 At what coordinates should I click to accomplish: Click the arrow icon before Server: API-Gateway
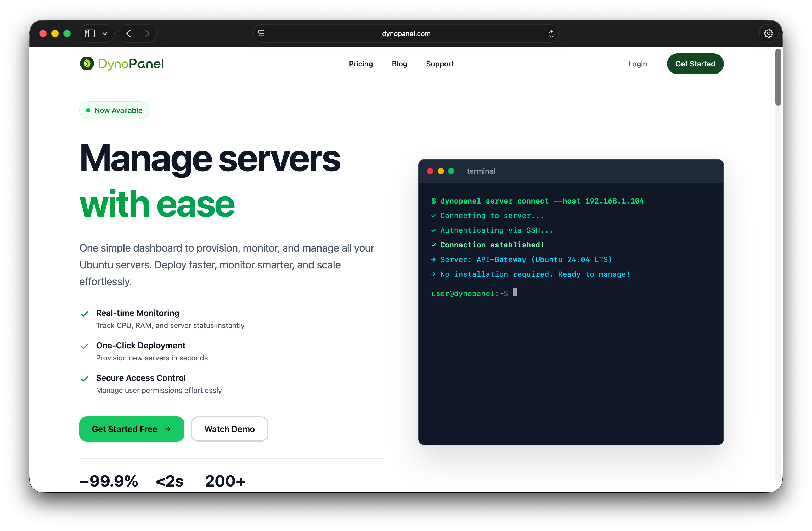coord(433,259)
